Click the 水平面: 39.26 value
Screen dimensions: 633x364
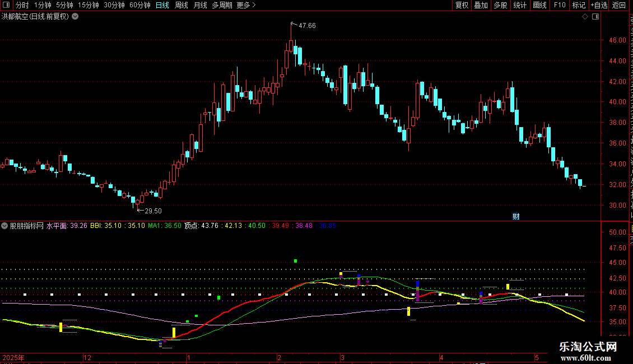coord(67,226)
